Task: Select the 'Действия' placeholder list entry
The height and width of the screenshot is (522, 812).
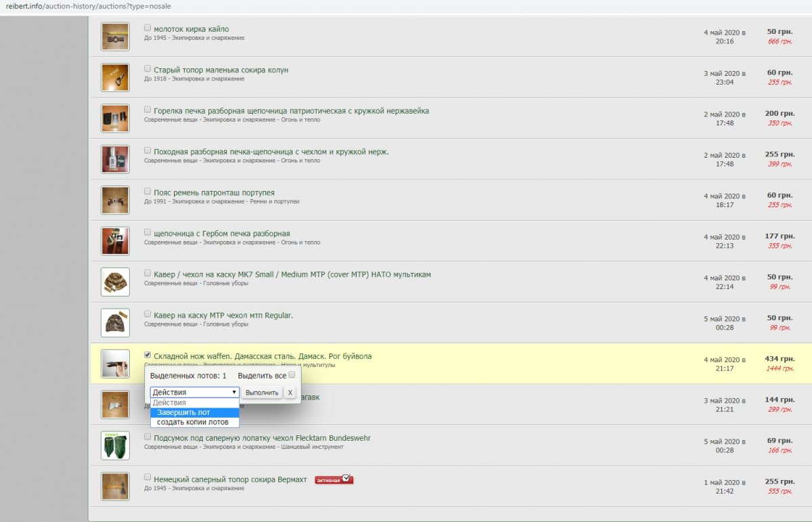Action: coord(195,403)
